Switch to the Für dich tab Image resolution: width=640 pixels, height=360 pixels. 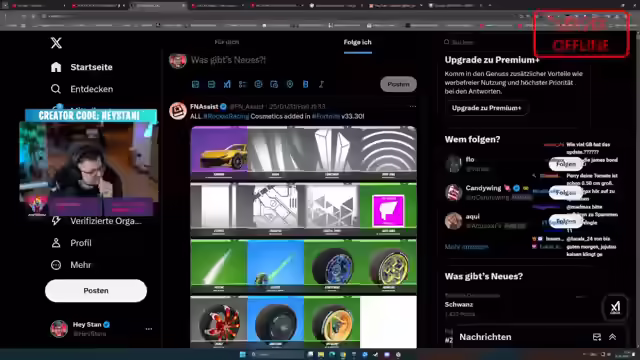click(x=227, y=42)
